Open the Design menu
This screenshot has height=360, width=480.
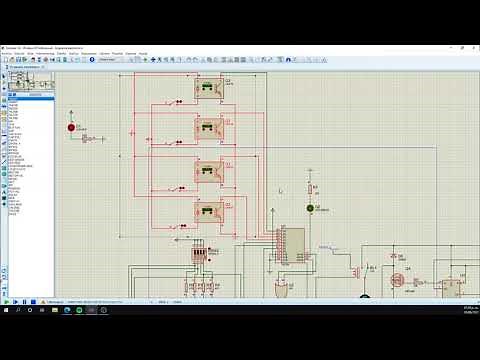(x=62, y=53)
